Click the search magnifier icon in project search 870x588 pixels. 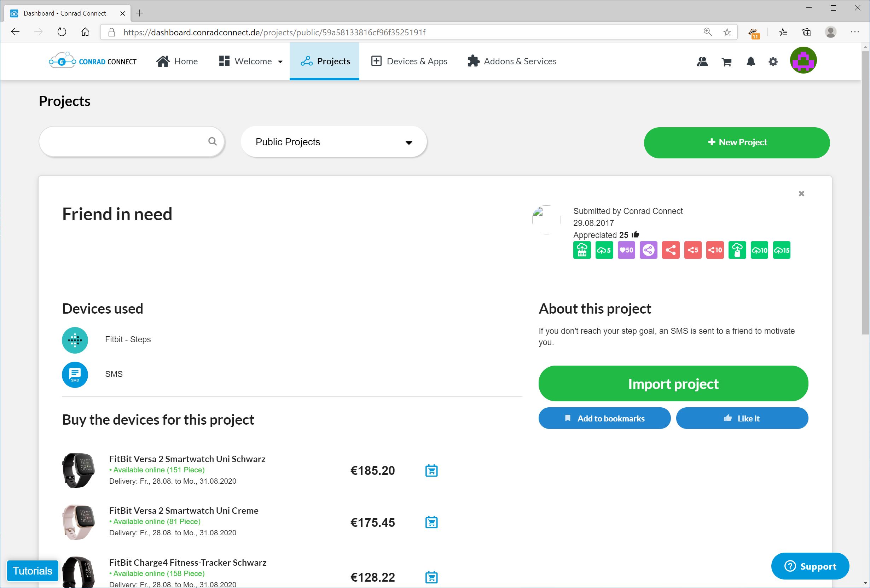pos(212,141)
